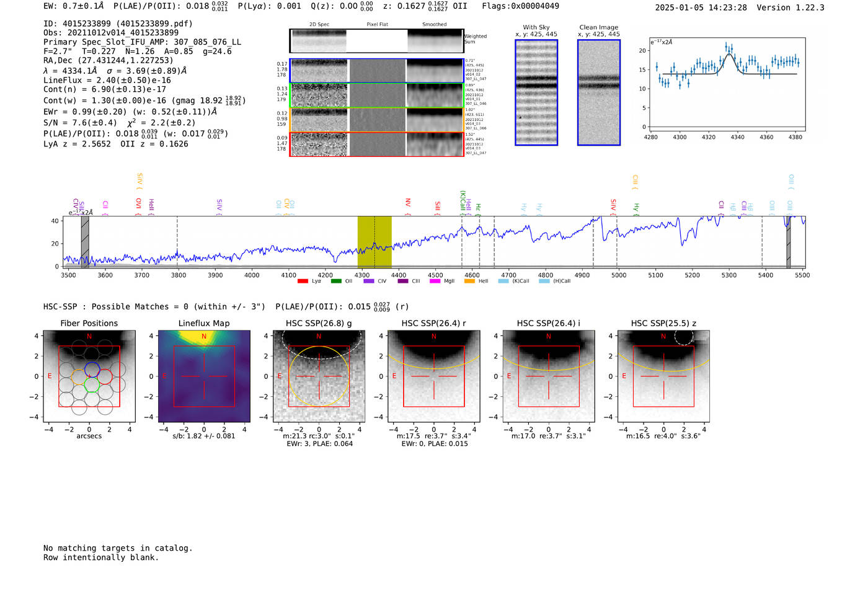
Task: Click the yellow aperture circle in the g image
Action: pos(319,376)
